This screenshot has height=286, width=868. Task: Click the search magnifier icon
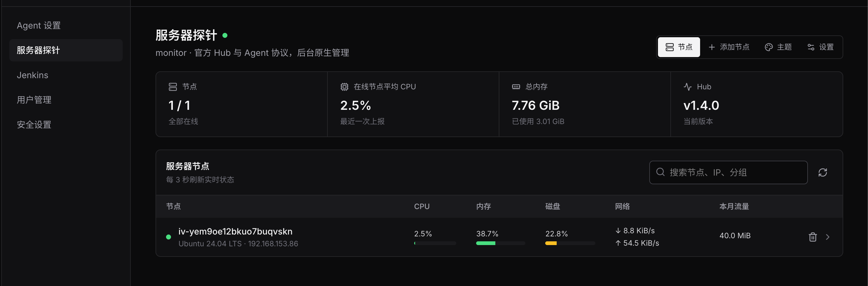tap(660, 172)
